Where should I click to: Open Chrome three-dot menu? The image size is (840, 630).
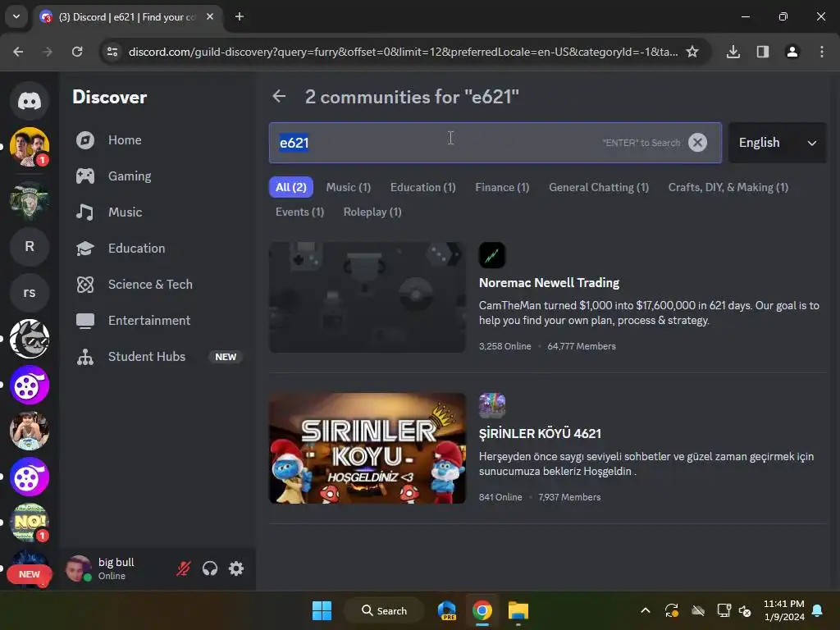(x=822, y=52)
